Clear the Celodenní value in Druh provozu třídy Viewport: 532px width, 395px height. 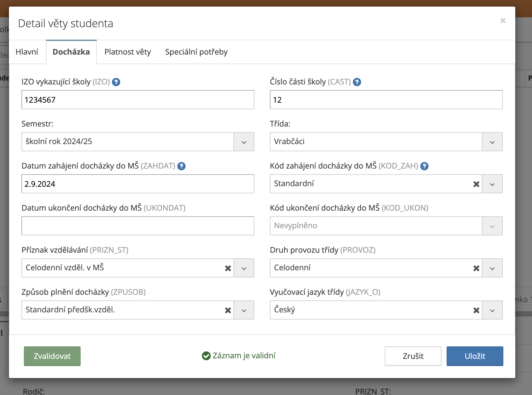point(476,268)
